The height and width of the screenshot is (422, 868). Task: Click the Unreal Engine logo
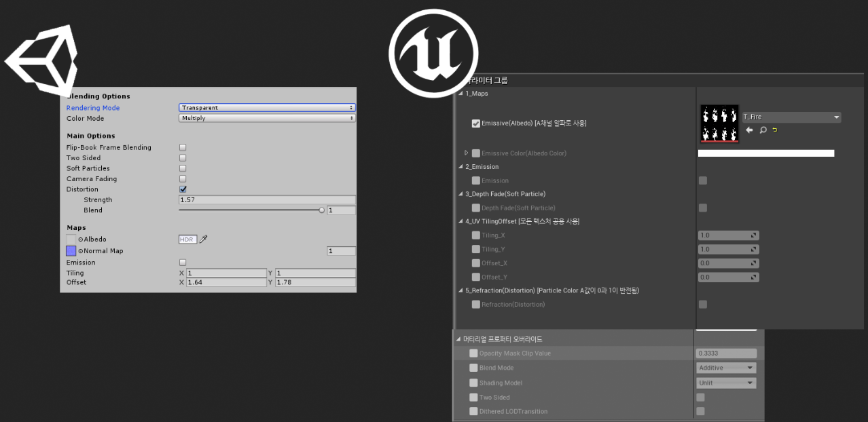pyautogui.click(x=433, y=53)
